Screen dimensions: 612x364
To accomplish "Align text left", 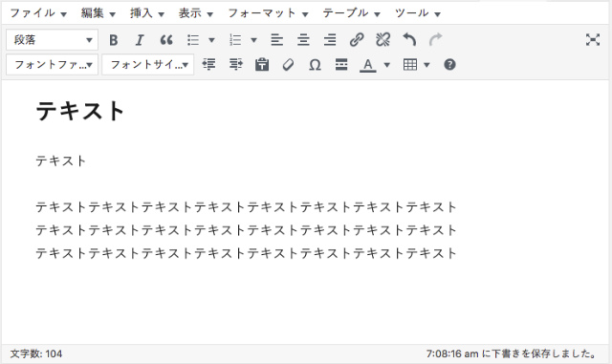I will (276, 40).
